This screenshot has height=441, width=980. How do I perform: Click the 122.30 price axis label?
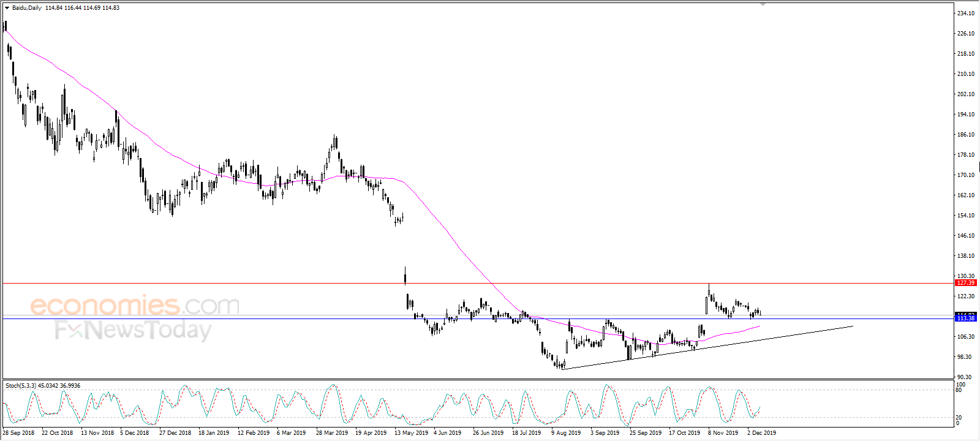click(966, 296)
